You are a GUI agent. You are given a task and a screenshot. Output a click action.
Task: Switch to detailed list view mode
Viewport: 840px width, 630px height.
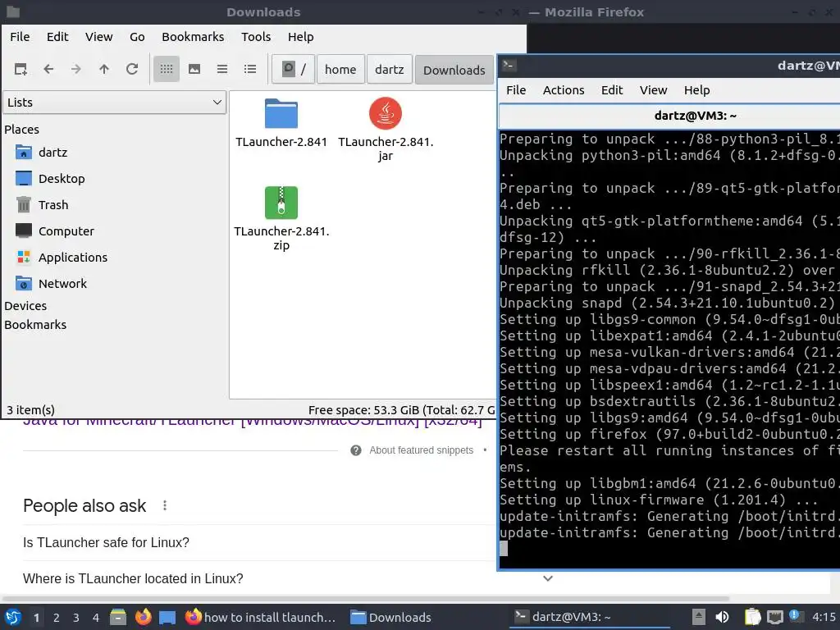click(x=250, y=69)
